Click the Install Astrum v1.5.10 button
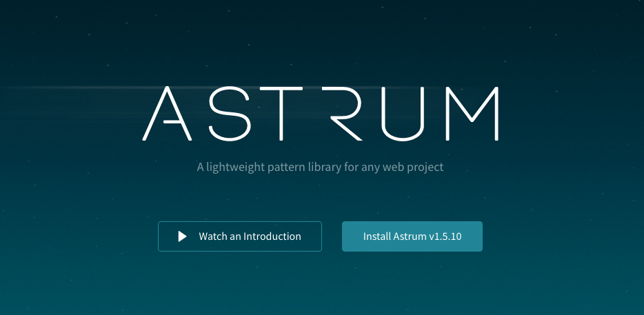644x315 pixels. pyautogui.click(x=412, y=236)
